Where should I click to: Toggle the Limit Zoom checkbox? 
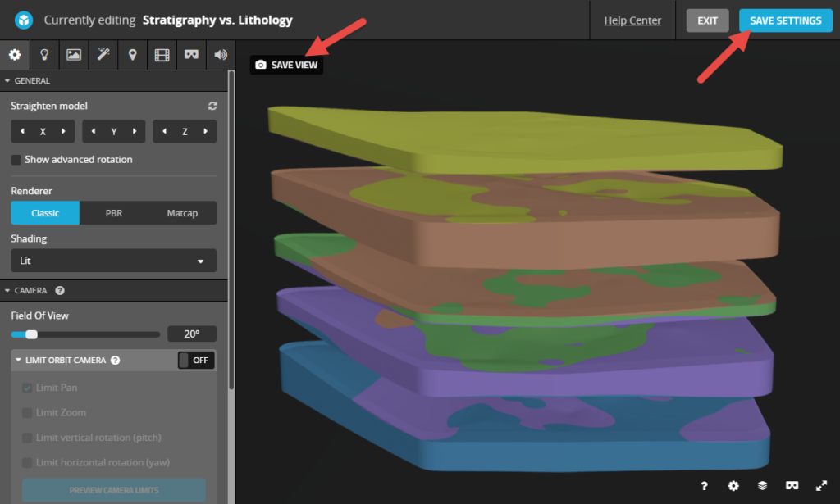click(x=27, y=412)
